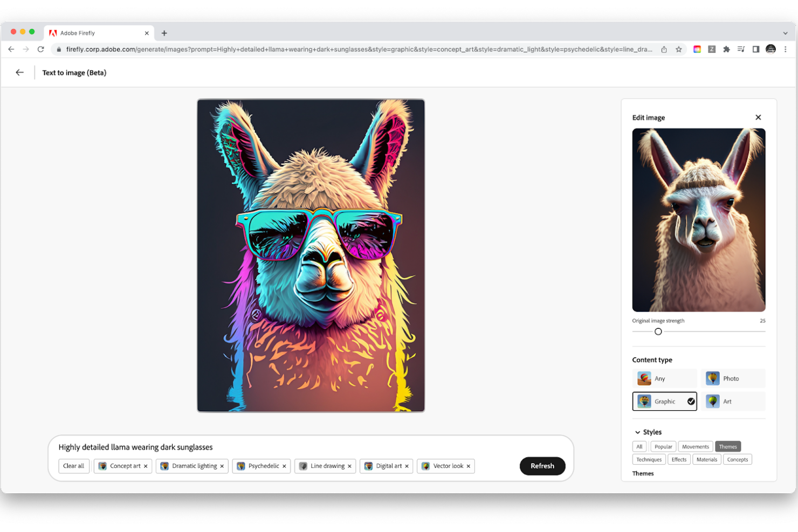
Task: Select the Effects styles tab
Action: 679,460
